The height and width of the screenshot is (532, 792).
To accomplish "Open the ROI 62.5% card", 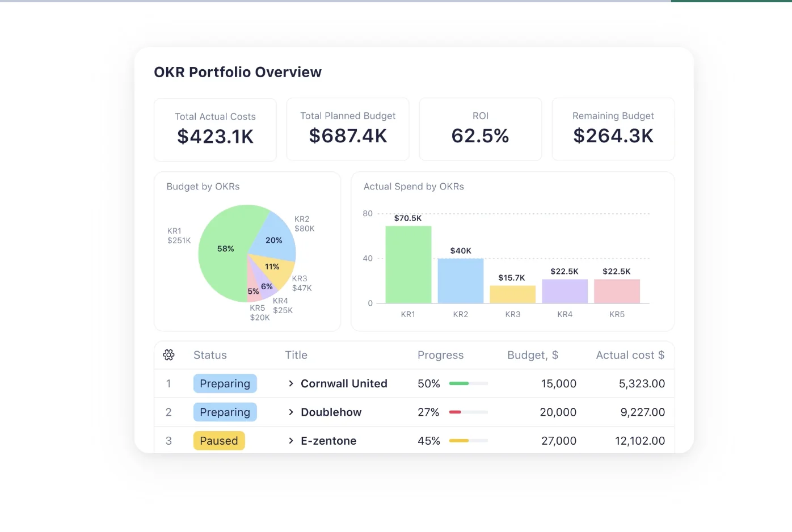I will [x=481, y=129].
